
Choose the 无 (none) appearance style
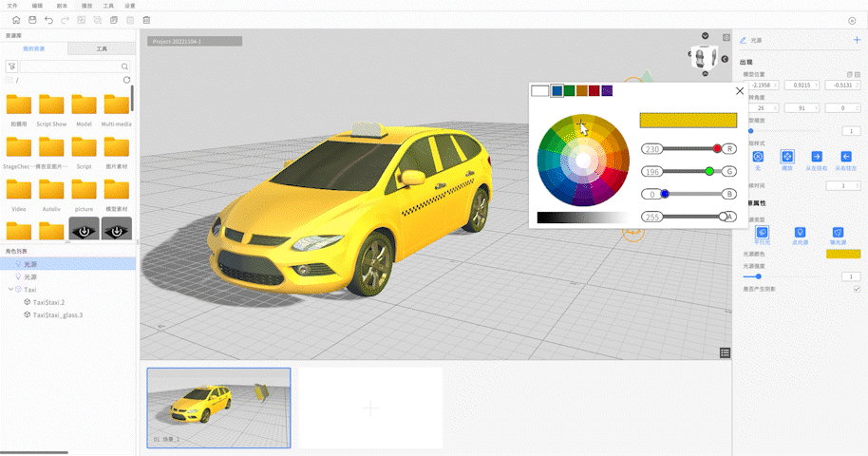coord(758,157)
